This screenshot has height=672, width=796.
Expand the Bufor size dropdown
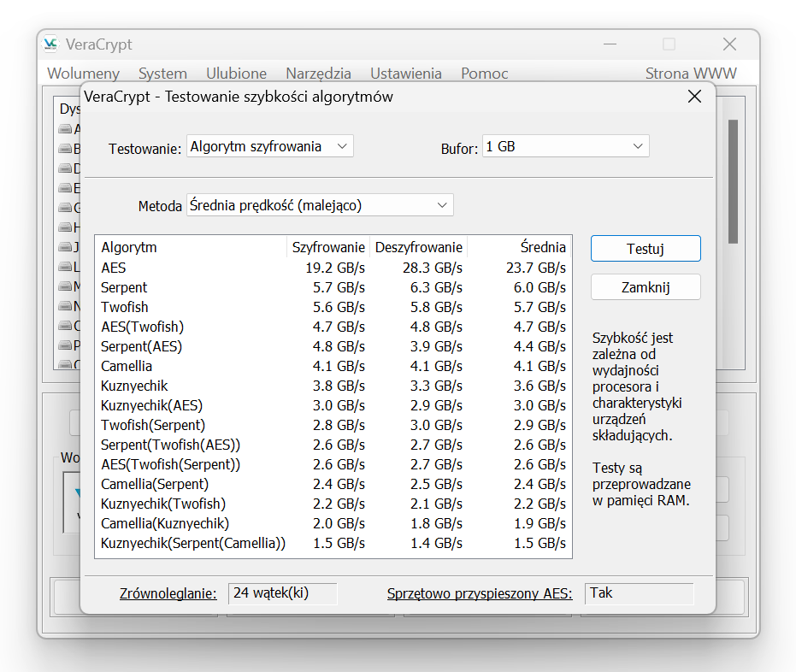pyautogui.click(x=565, y=147)
